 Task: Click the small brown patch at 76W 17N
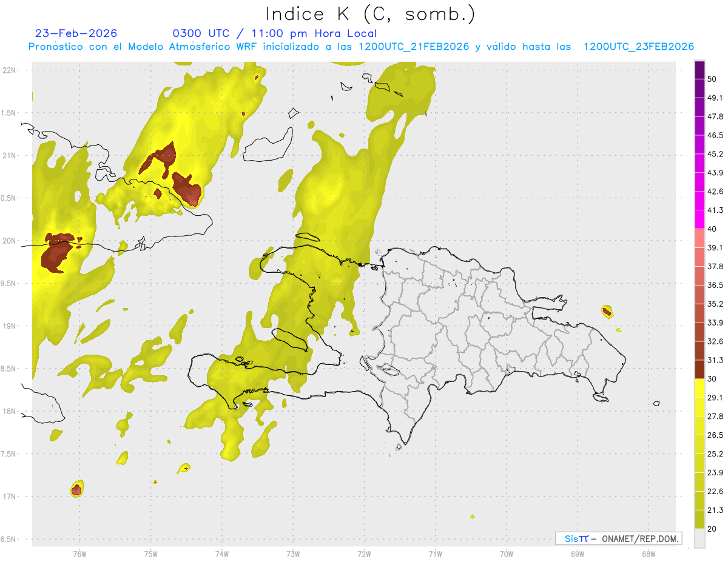point(76,490)
